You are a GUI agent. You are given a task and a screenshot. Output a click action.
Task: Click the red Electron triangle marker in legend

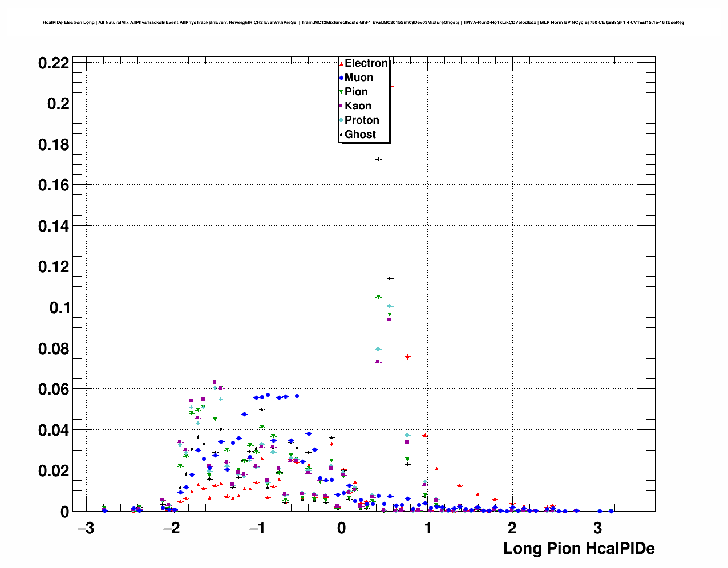click(x=341, y=64)
